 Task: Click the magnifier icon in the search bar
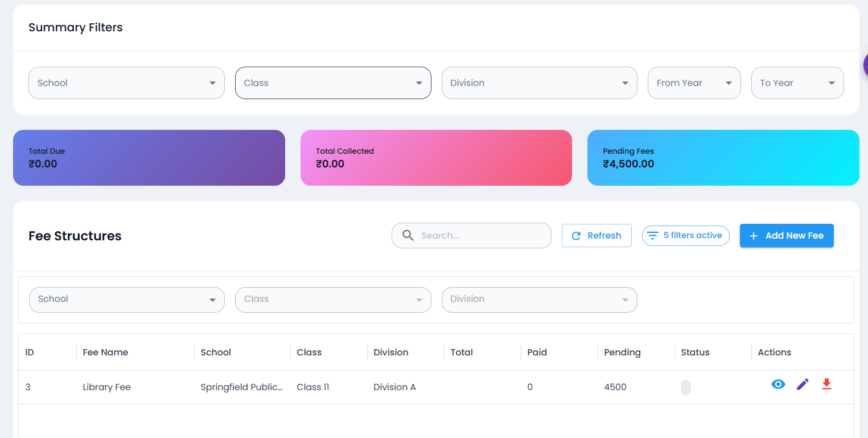click(408, 235)
